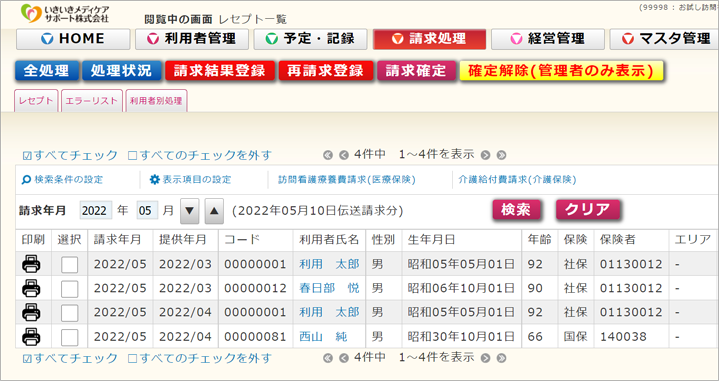Screen dimensions: 719x381
Task: Click the 検索 search button
Action: click(516, 210)
